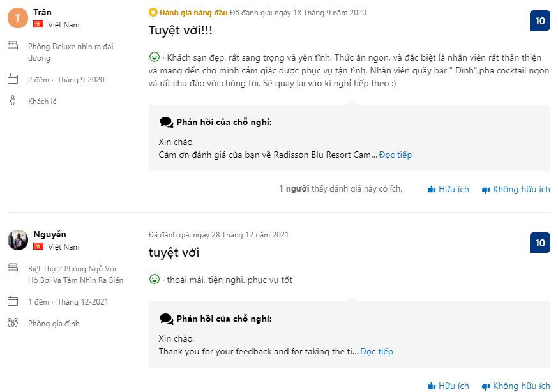Click the bed icon beside Phòng Deluxe
Viewport: 558px width, 392px height.
(x=13, y=46)
